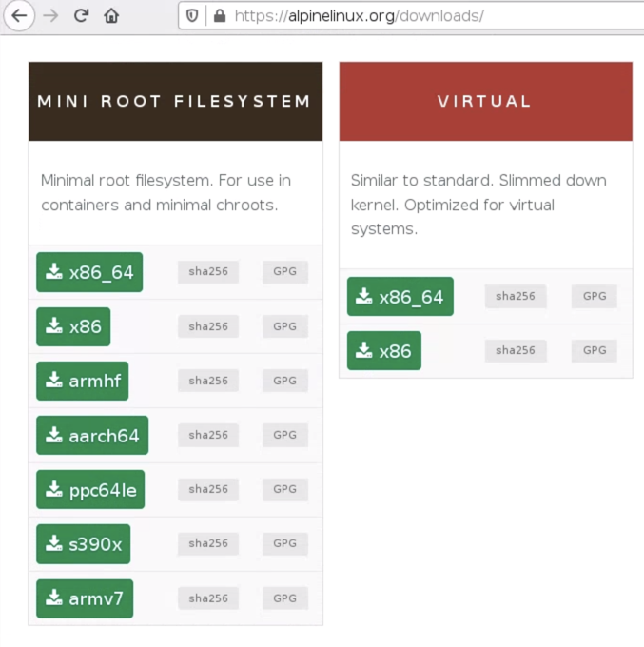The image size is (644, 647).
Task: Click the browser forward arrow
Action: [50, 16]
